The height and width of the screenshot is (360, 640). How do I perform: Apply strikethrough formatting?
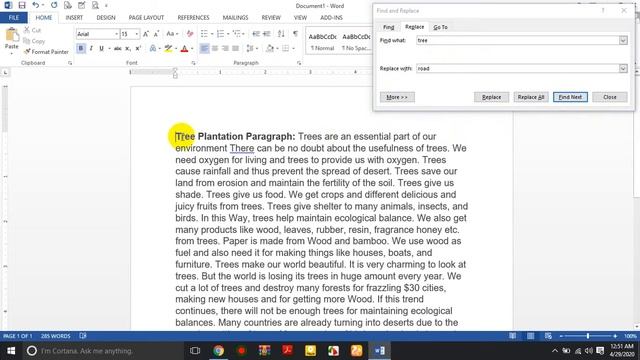(118, 49)
